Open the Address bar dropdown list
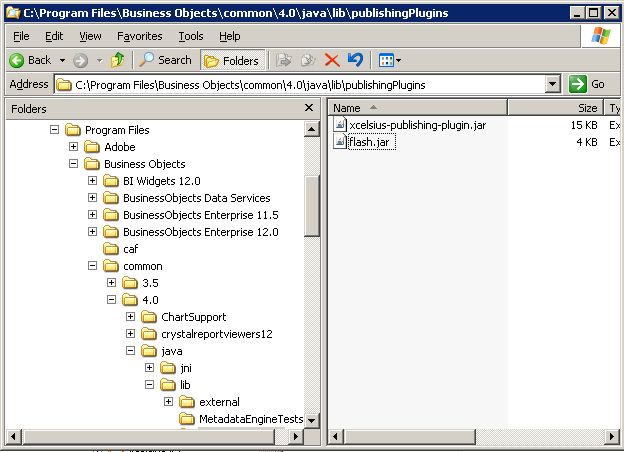This screenshot has width=624, height=452. tap(552, 84)
